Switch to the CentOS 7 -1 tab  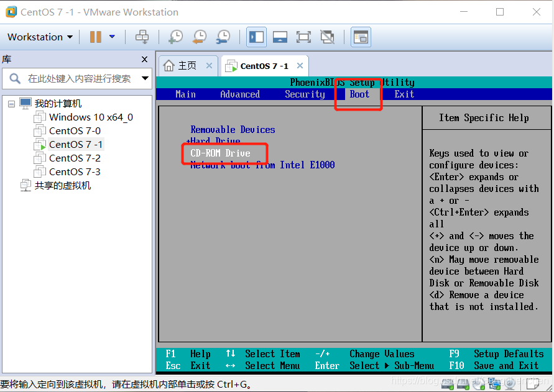click(264, 66)
